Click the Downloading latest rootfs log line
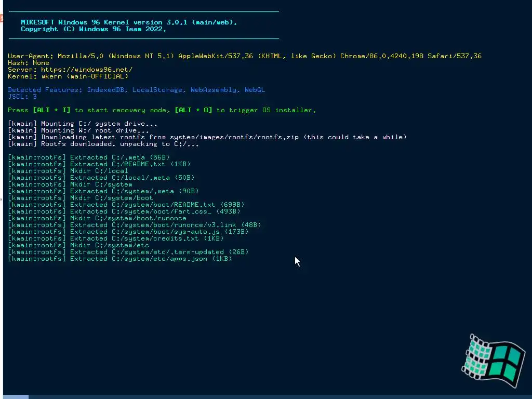Image resolution: width=532 pixels, height=399 pixels. [x=207, y=137]
